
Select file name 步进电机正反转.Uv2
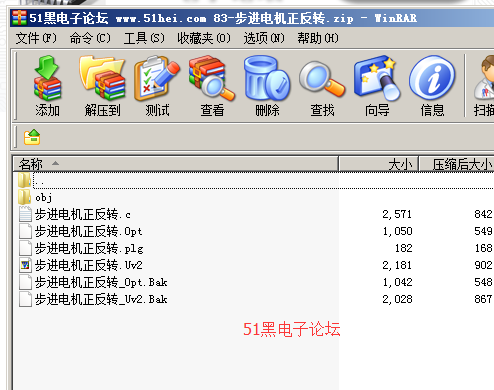(x=88, y=265)
